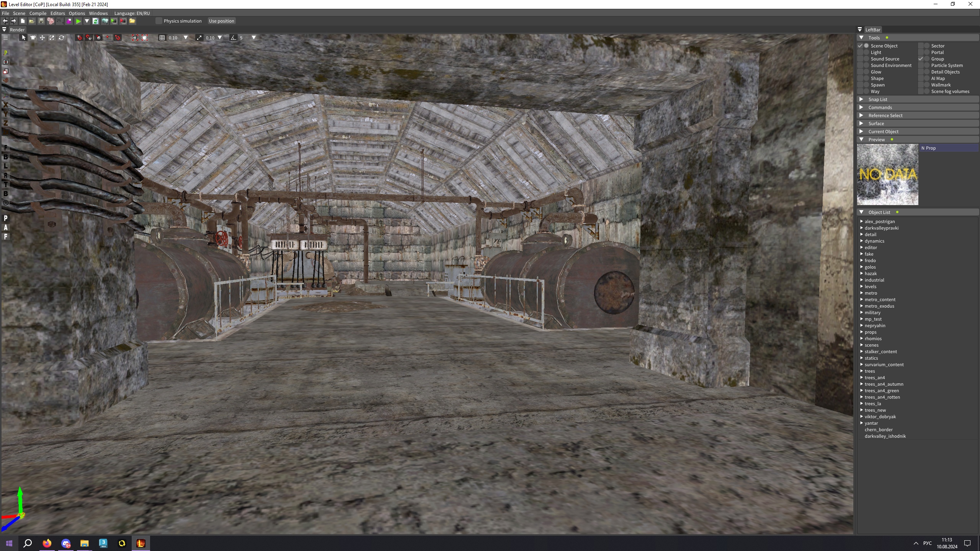Select the Rotate tool icon
This screenshot has width=980, height=551.
pyautogui.click(x=61, y=37)
